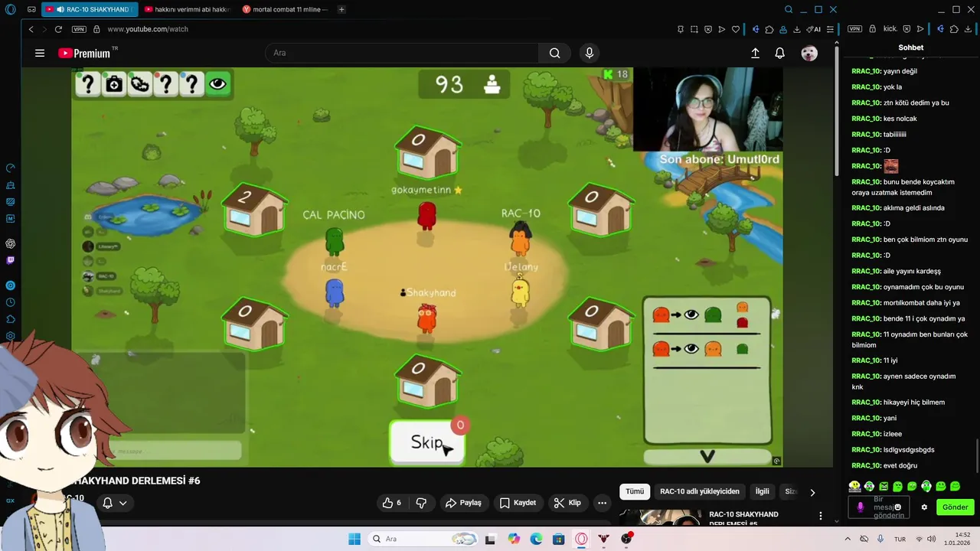Open the notification bell subscription dropdown

(x=114, y=503)
